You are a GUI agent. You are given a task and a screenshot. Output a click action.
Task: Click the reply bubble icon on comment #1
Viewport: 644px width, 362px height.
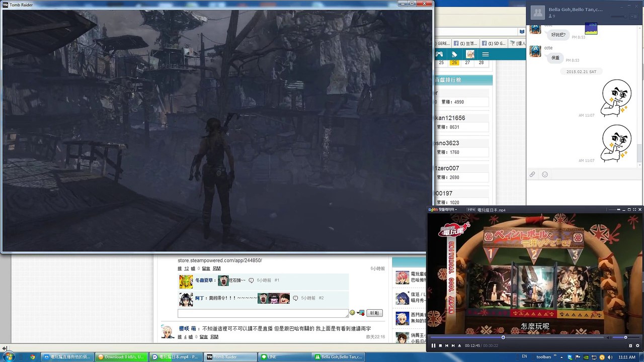[x=251, y=281]
